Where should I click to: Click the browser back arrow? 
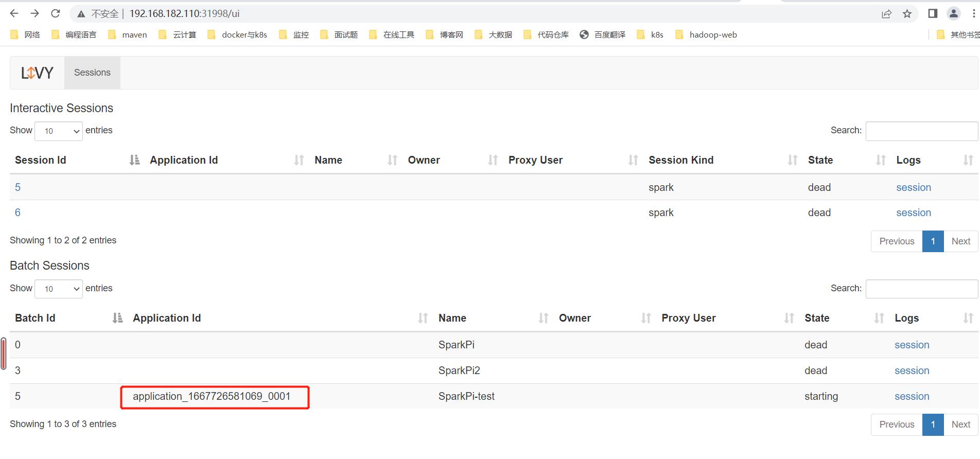click(14, 13)
